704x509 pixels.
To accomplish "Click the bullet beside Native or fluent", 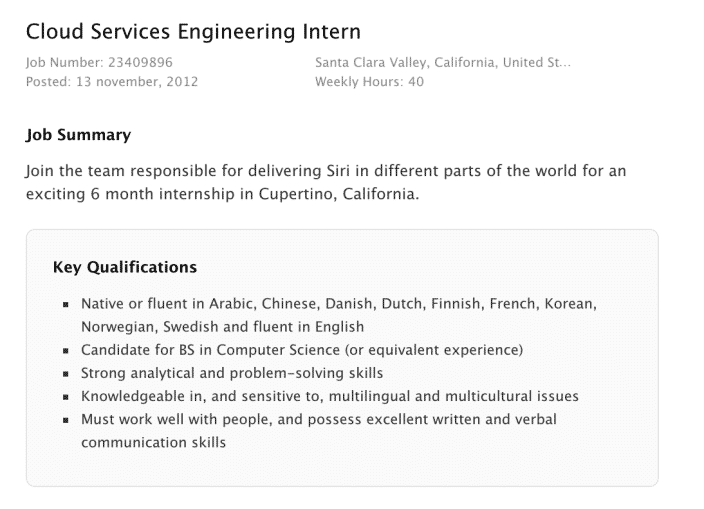I will coord(65,304).
